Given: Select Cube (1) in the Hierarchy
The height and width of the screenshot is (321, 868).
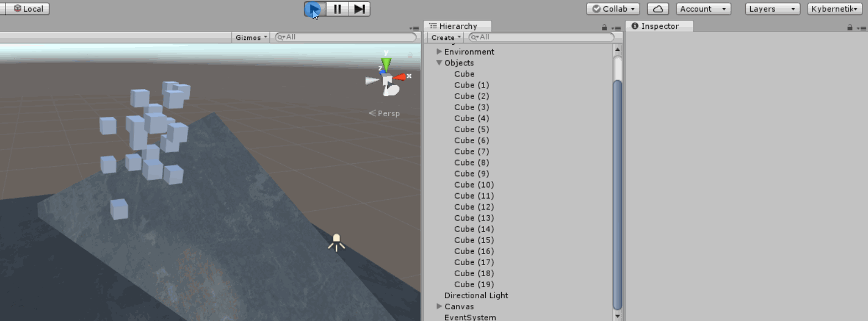Looking at the screenshot, I should (471, 85).
